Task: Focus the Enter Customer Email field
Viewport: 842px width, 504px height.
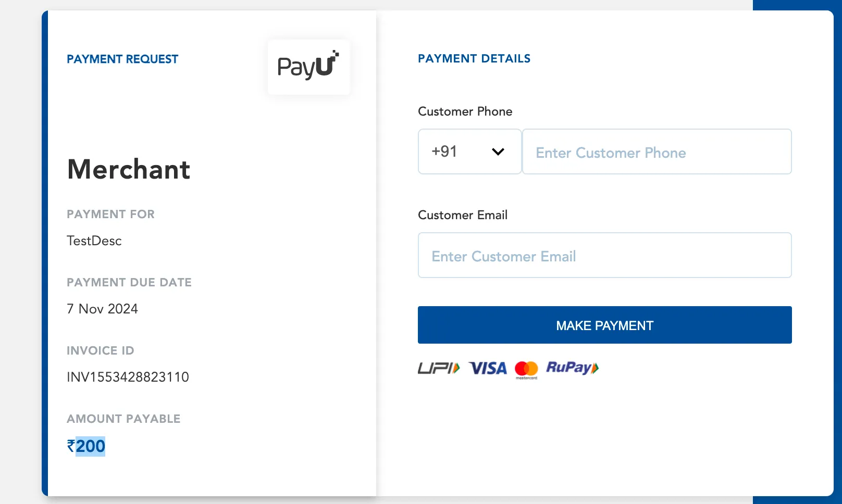Action: coord(605,255)
